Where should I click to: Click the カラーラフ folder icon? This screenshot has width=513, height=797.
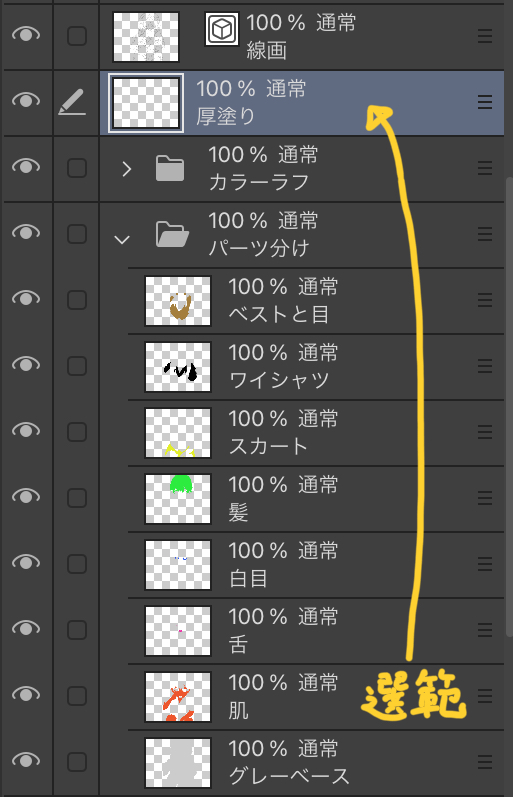click(170, 168)
